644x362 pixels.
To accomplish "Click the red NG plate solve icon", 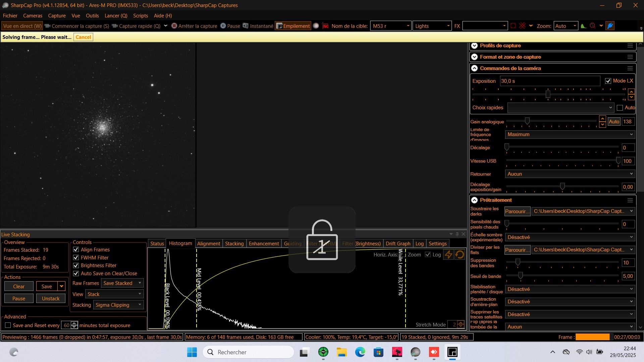I will 325,26.
